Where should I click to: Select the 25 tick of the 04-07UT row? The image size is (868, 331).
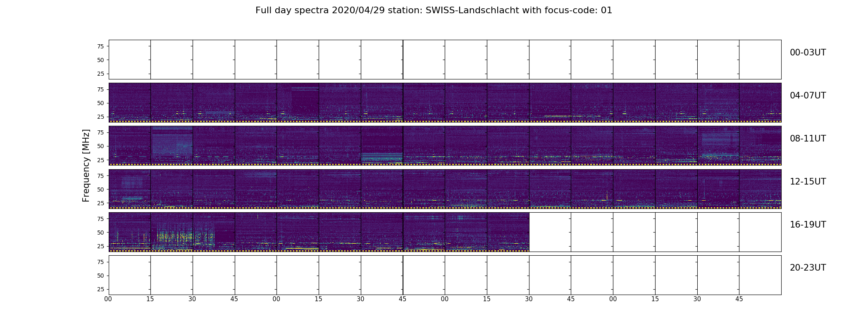(x=100, y=117)
